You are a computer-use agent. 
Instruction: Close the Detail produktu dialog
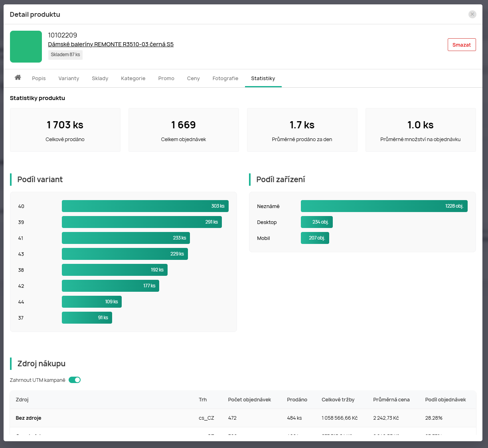pos(472,14)
